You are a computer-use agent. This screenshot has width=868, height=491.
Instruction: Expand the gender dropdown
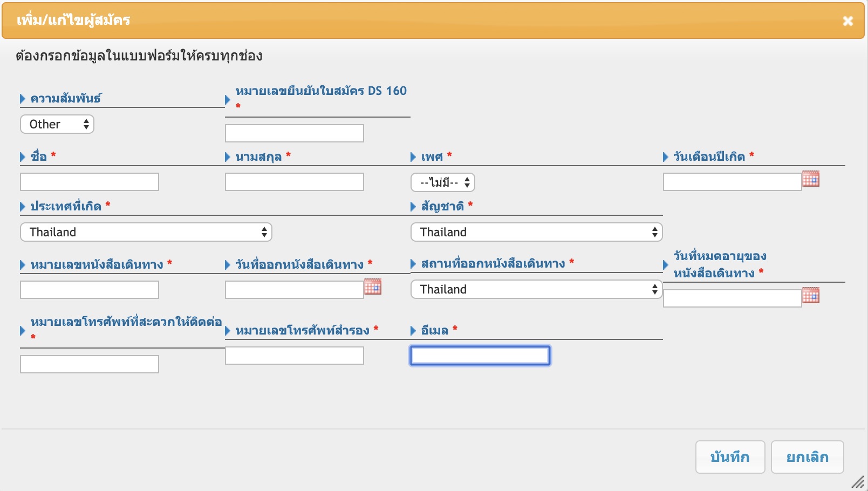(x=443, y=183)
